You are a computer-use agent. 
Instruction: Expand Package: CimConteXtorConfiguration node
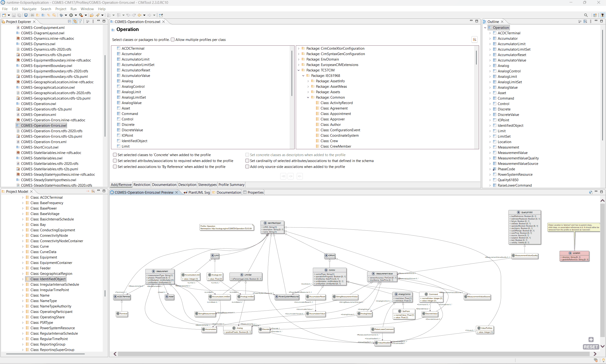[299, 48]
